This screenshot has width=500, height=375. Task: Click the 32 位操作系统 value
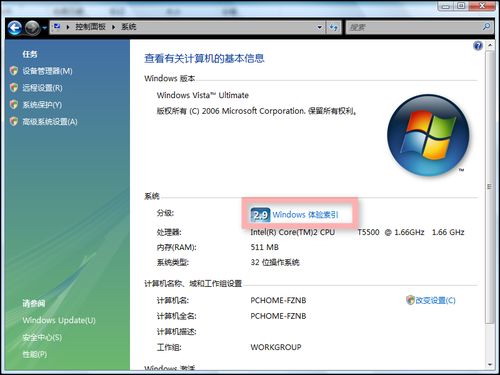pyautogui.click(x=275, y=263)
